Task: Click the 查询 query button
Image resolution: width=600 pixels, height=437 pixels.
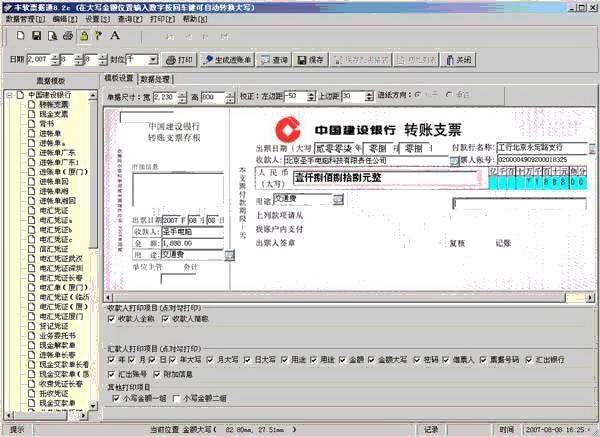Action: [274, 60]
